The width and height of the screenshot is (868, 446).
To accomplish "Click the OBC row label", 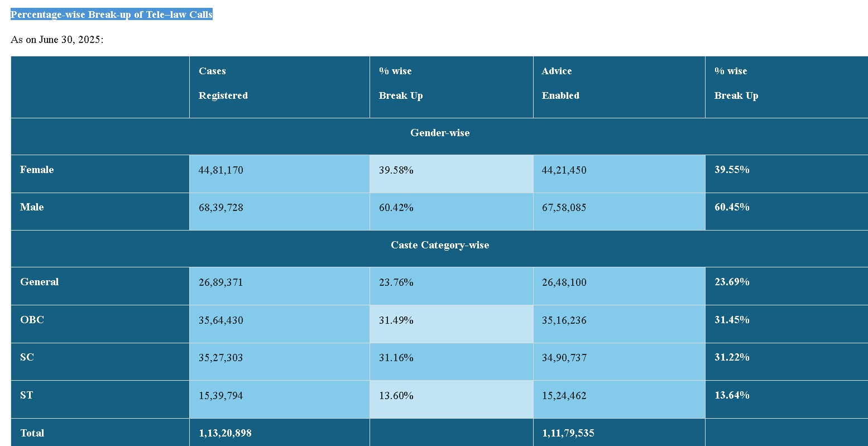I will (x=32, y=320).
